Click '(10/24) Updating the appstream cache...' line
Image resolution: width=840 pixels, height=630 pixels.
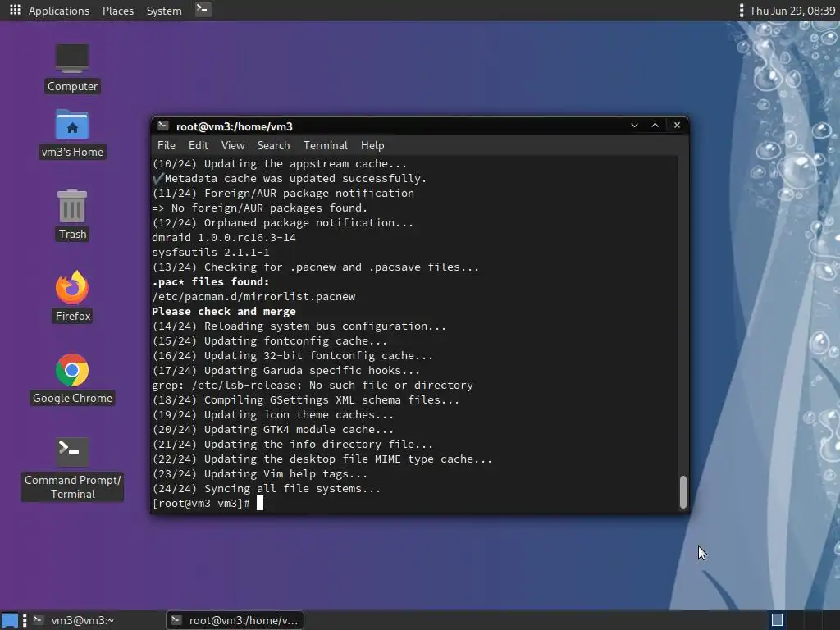tap(280, 163)
